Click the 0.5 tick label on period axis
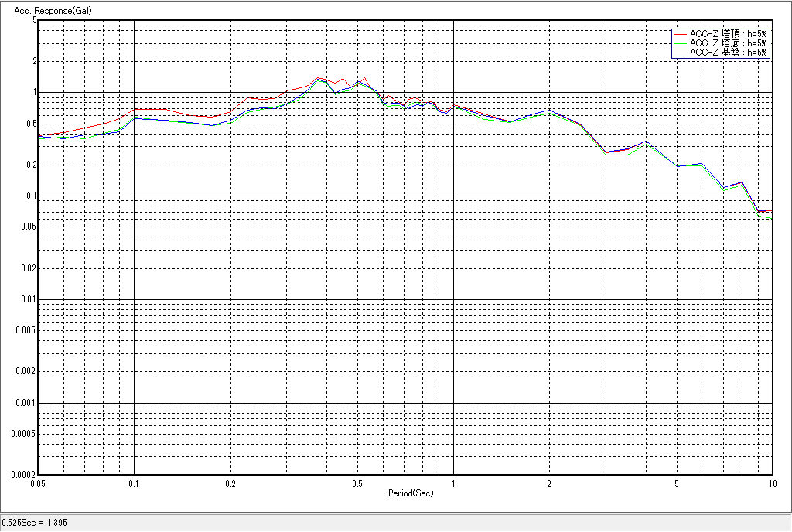The height and width of the screenshot is (532, 792). pos(357,484)
